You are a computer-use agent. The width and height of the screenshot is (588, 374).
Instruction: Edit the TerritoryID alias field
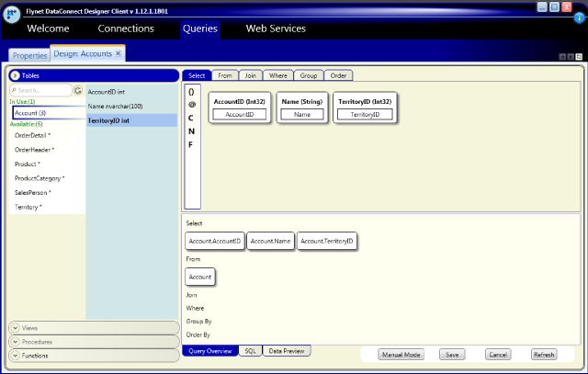point(365,115)
